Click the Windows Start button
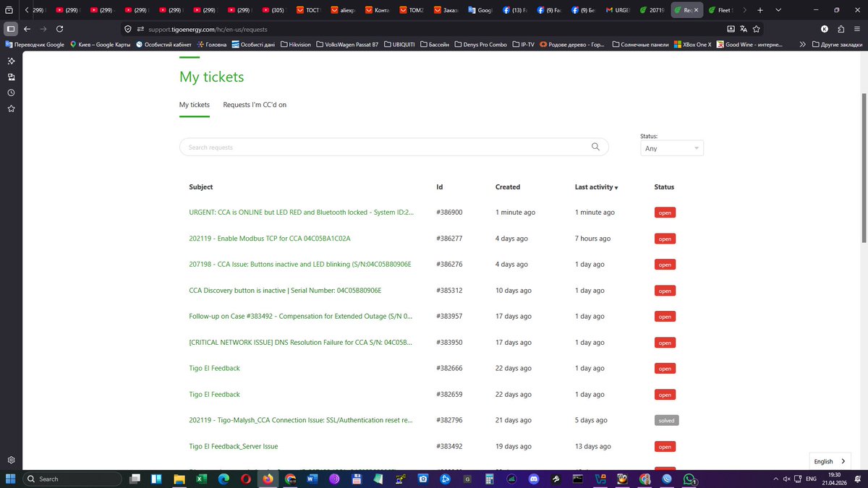This screenshot has height=488, width=868. [11, 479]
